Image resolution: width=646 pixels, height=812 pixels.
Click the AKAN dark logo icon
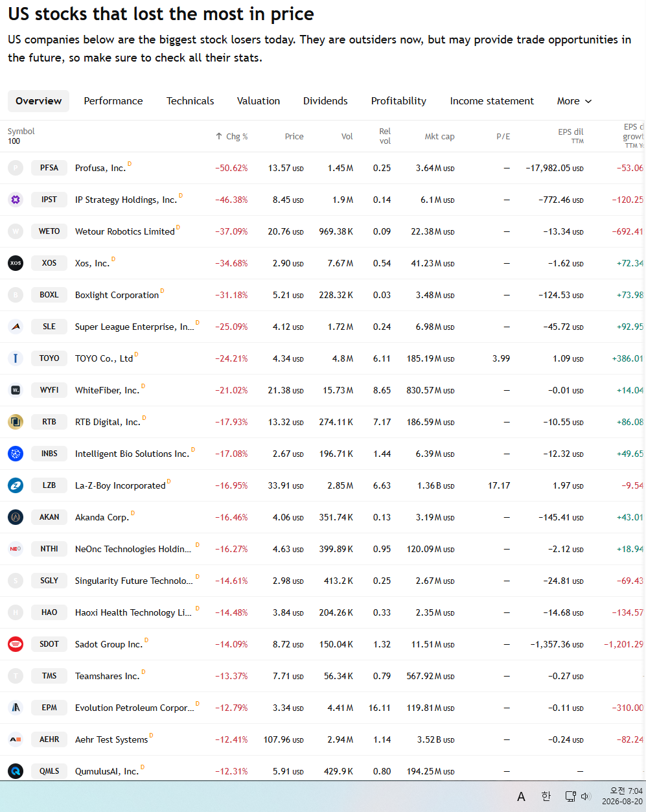pyautogui.click(x=16, y=517)
